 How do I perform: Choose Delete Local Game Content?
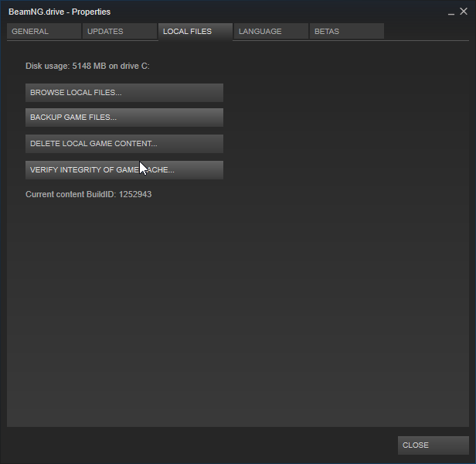point(124,144)
